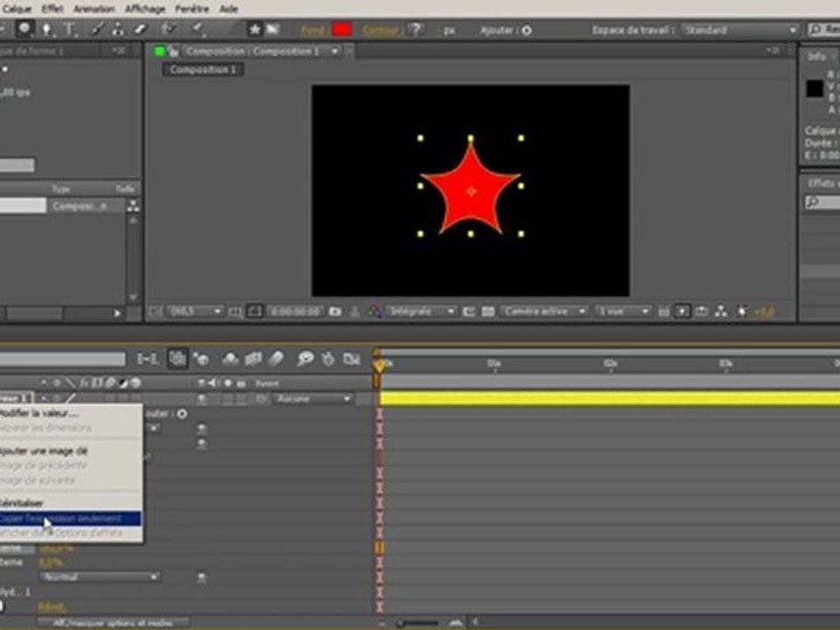Open Espace de travail Standard dropdown

coord(740,30)
